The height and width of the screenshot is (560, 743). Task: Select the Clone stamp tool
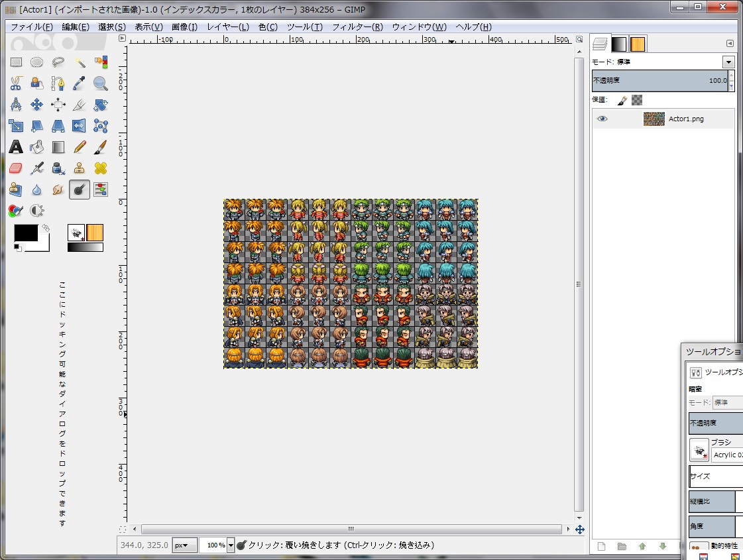[x=79, y=169]
